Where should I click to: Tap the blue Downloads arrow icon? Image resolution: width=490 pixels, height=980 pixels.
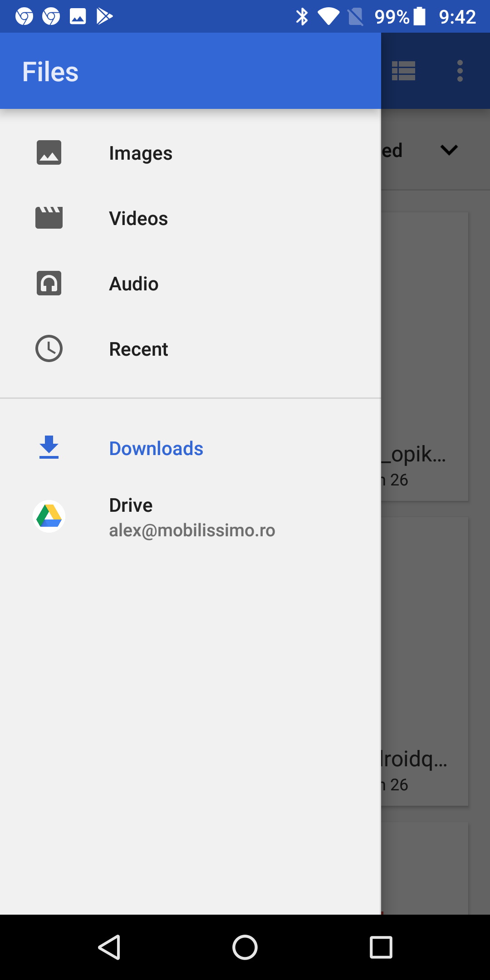tap(49, 447)
